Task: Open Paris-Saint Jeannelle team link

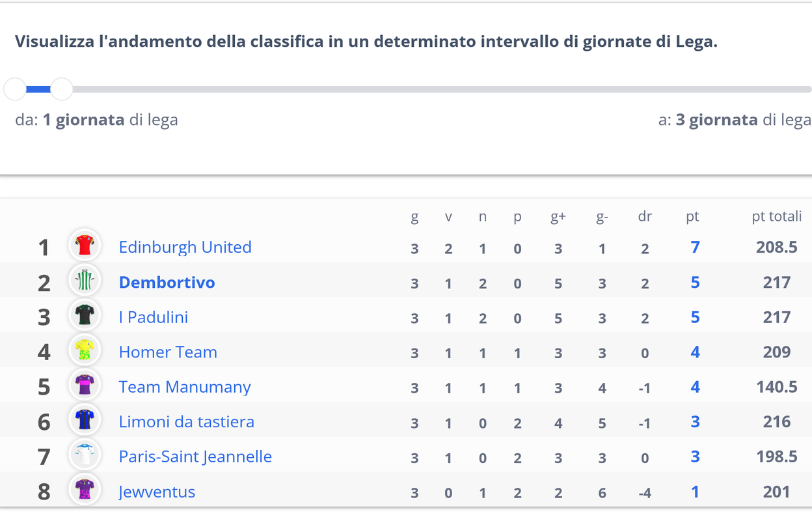Action: [195, 457]
